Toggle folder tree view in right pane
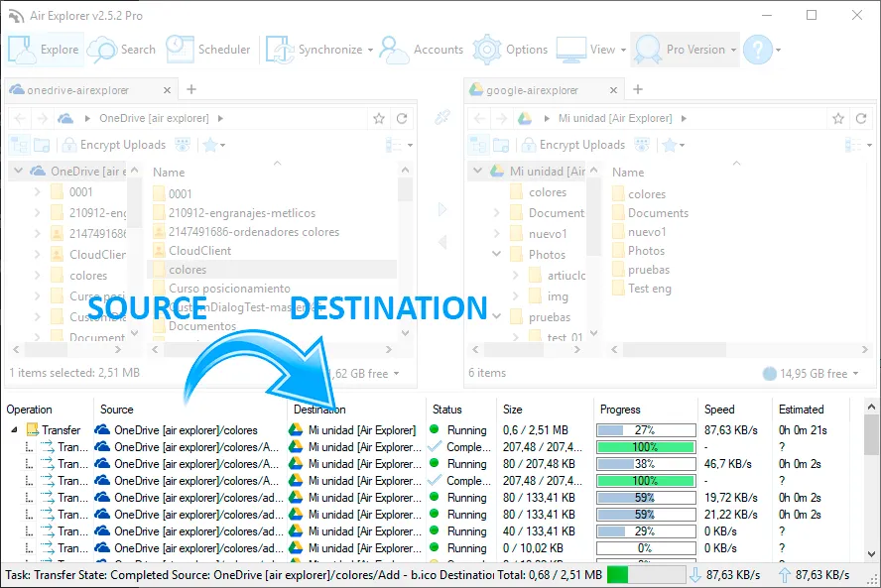 478,146
